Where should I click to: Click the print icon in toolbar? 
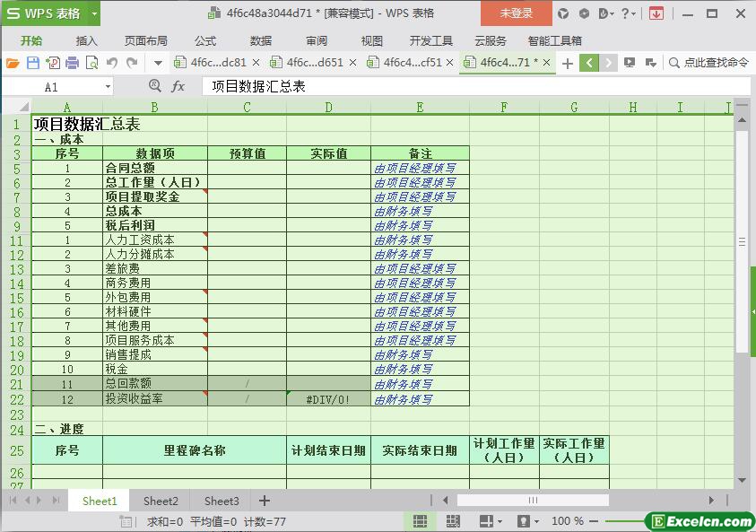coord(73,63)
